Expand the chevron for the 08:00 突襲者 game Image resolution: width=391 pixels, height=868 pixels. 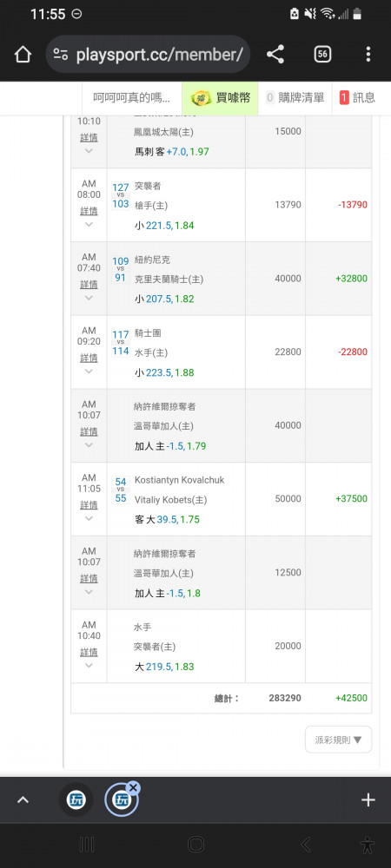(x=89, y=225)
